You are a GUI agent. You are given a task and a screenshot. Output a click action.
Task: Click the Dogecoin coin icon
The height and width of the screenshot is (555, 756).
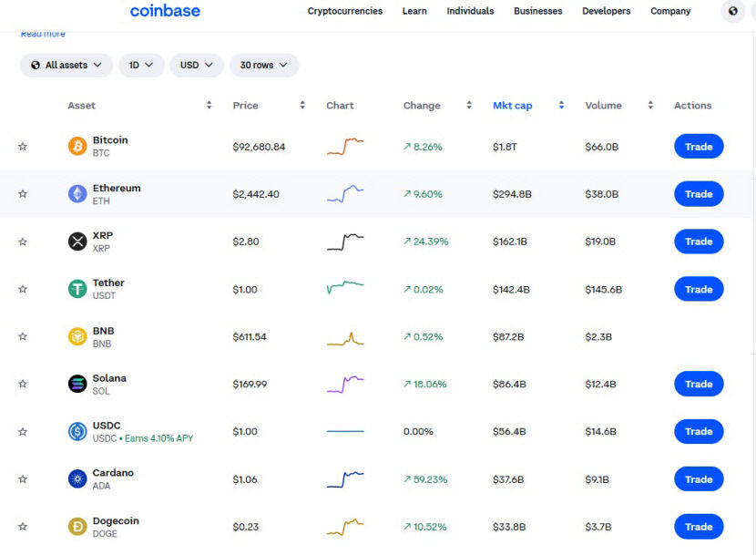click(x=77, y=527)
